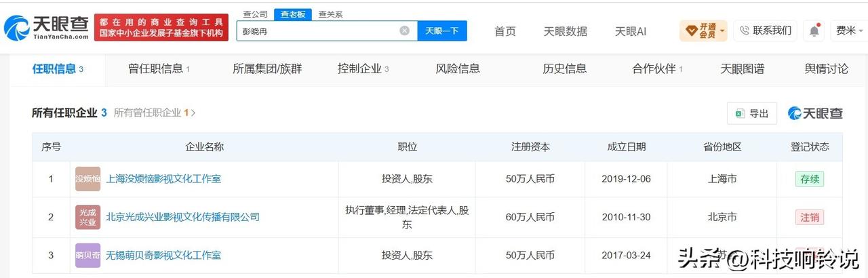The image size is (868, 278).
Task: Expand the 费米 user account dropdown
Action: coord(849,31)
